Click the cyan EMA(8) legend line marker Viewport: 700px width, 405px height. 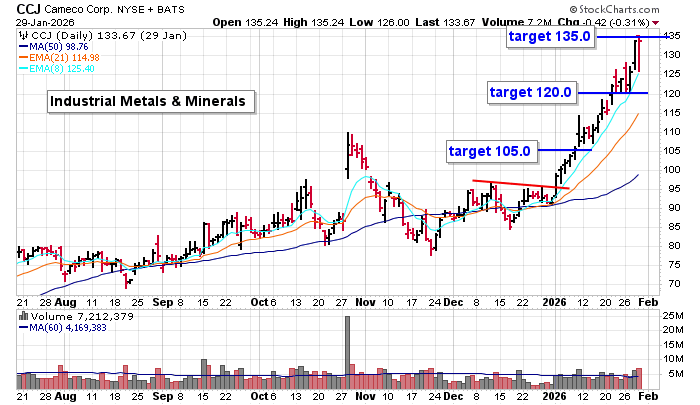[23, 70]
